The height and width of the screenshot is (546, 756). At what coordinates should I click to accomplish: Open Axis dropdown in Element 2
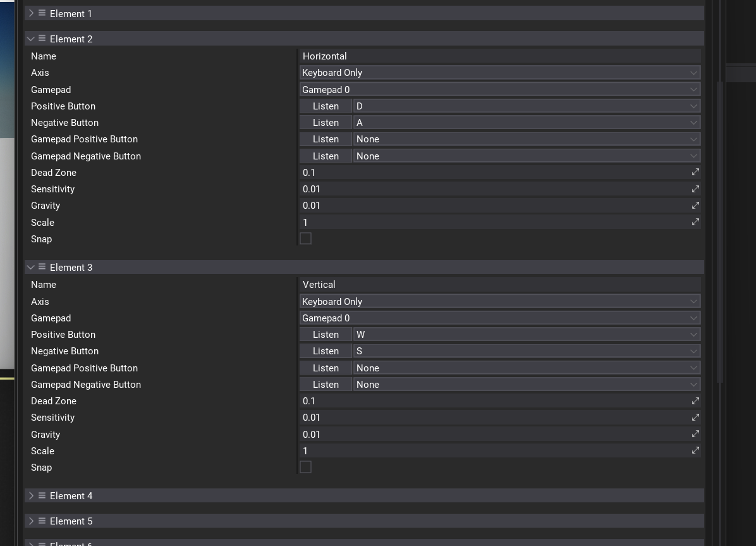[x=499, y=73]
